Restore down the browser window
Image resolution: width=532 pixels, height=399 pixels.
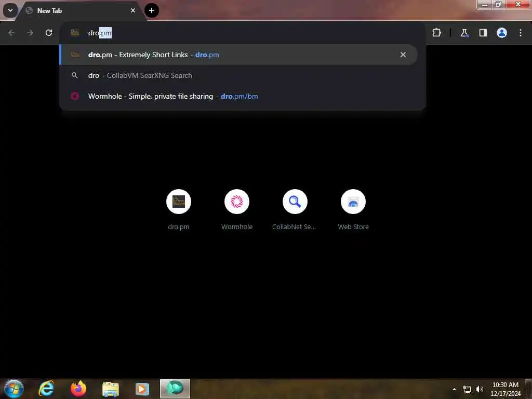[x=498, y=5]
